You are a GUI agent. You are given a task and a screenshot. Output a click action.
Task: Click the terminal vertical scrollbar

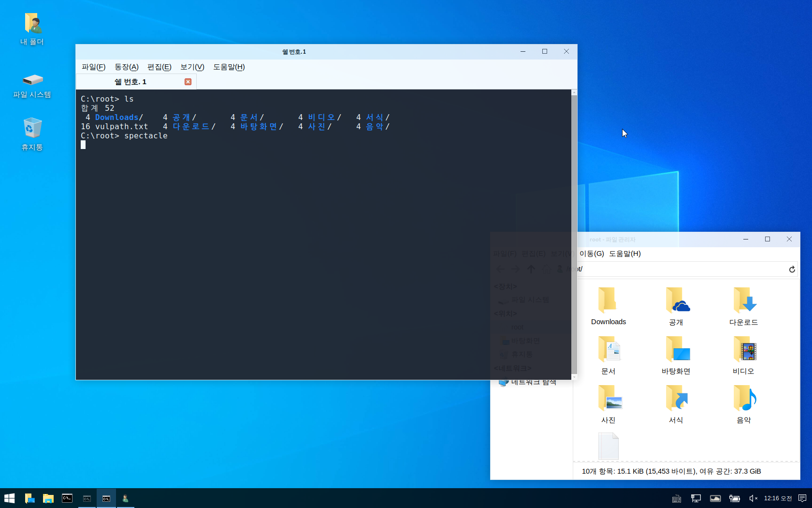pyautogui.click(x=574, y=235)
